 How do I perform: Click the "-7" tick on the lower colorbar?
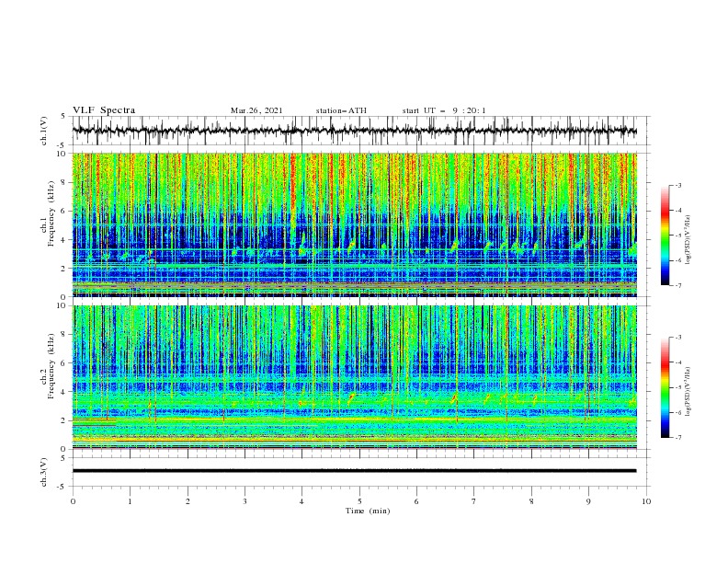677,437
